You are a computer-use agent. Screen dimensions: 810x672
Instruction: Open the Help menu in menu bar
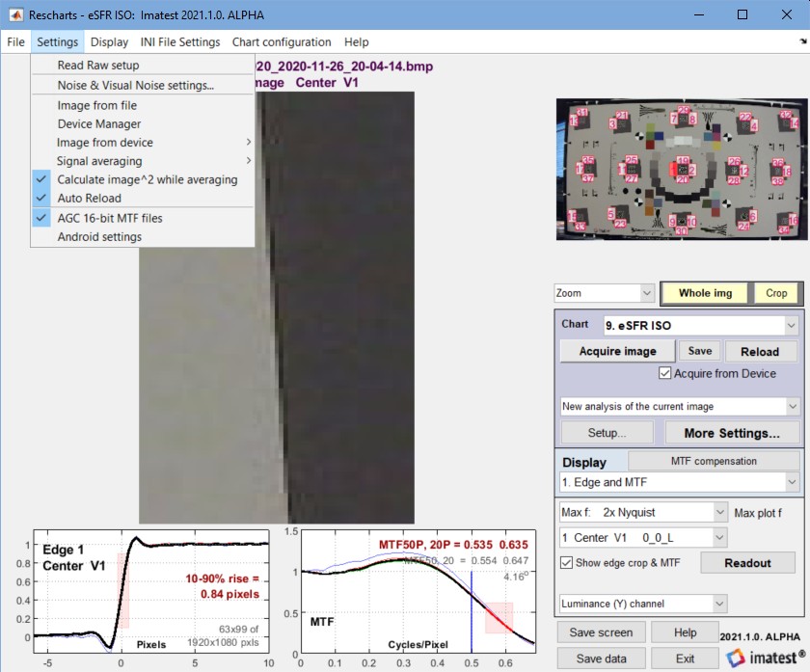[x=356, y=41]
